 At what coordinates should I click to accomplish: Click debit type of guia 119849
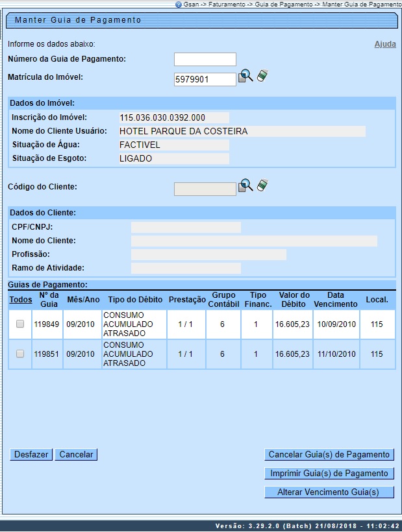click(x=128, y=324)
